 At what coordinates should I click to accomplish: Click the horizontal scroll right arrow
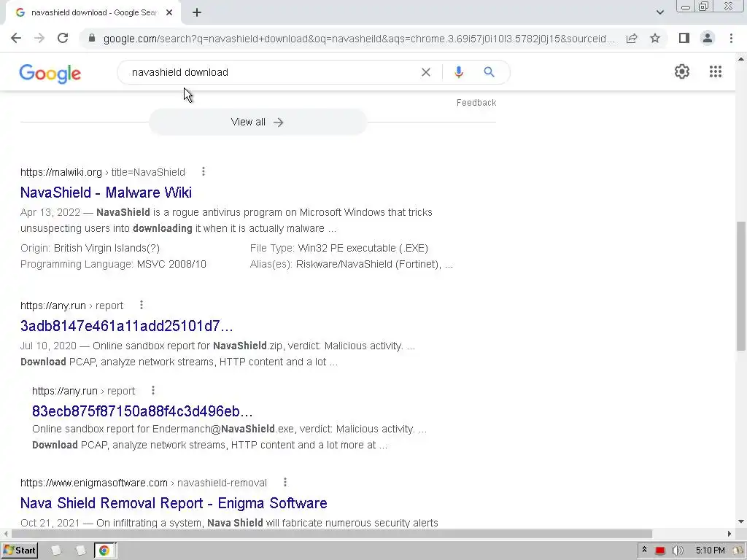729,533
